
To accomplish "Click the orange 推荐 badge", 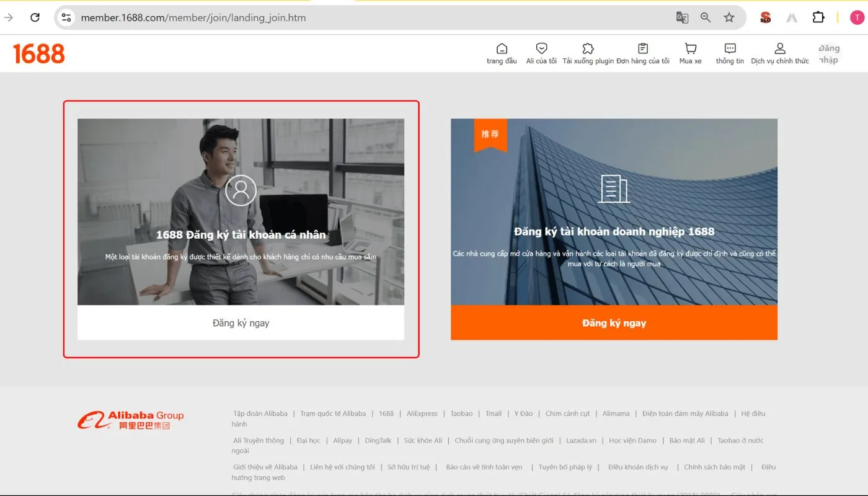I will coord(490,135).
